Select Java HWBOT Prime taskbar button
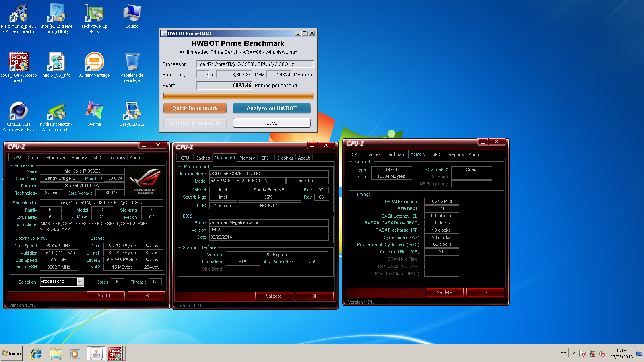Viewport: 644px width, 362px height. [x=96, y=354]
